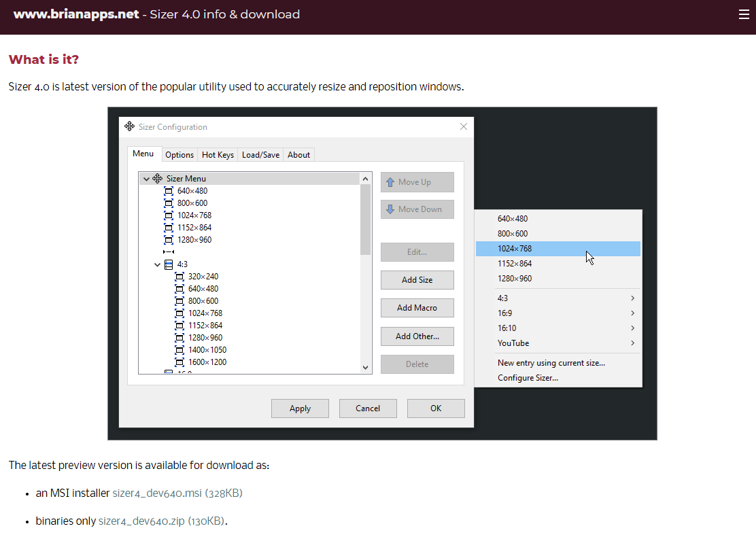756x539 pixels.
Task: Expand the 16:9 submenu arrow in popup menu
Action: coord(632,313)
